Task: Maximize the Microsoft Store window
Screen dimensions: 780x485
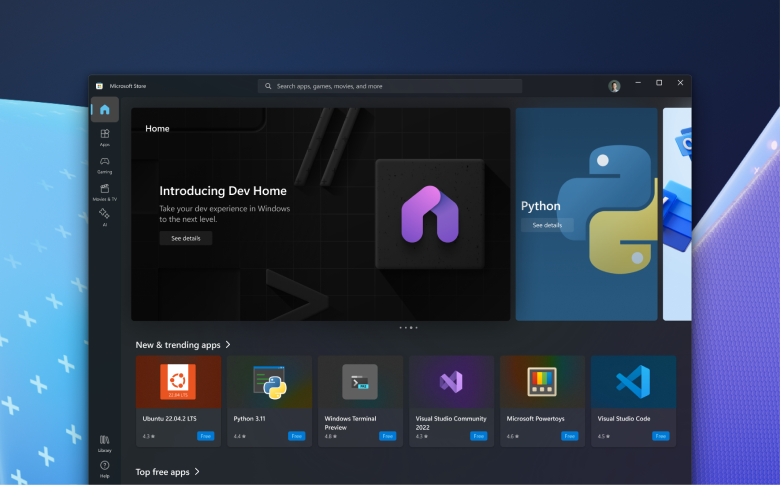Action: pyautogui.click(x=659, y=83)
